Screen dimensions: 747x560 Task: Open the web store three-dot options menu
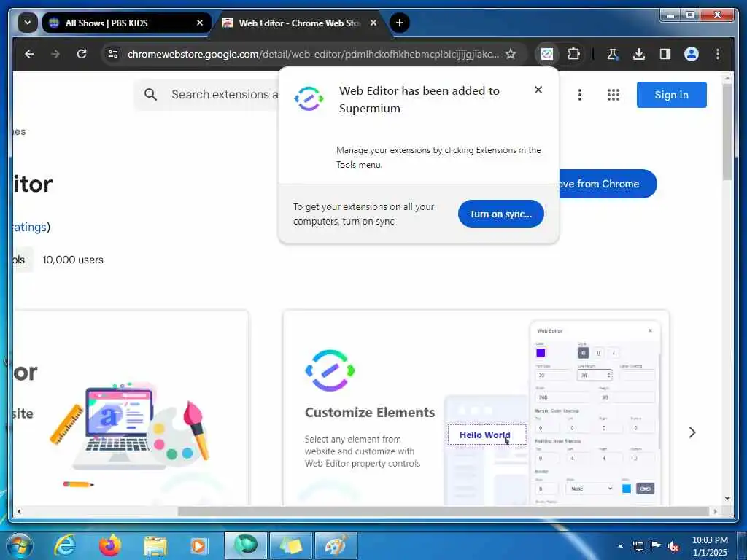pos(580,95)
